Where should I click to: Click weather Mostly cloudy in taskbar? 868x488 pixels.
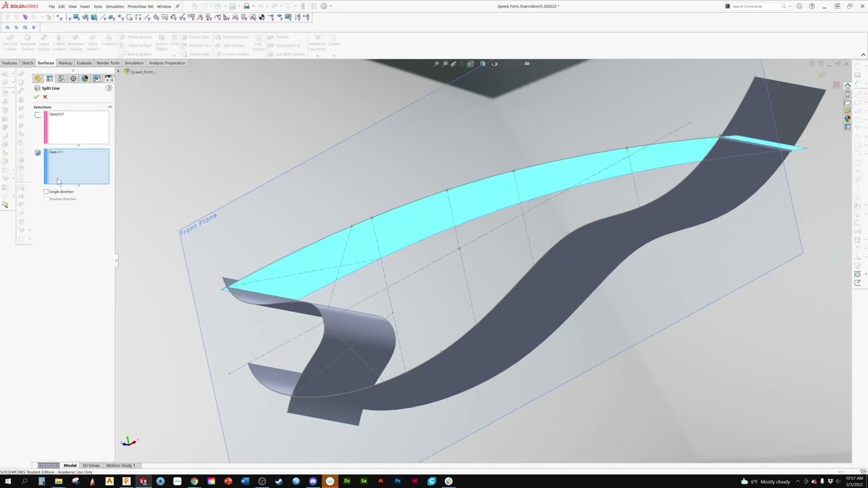766,482
